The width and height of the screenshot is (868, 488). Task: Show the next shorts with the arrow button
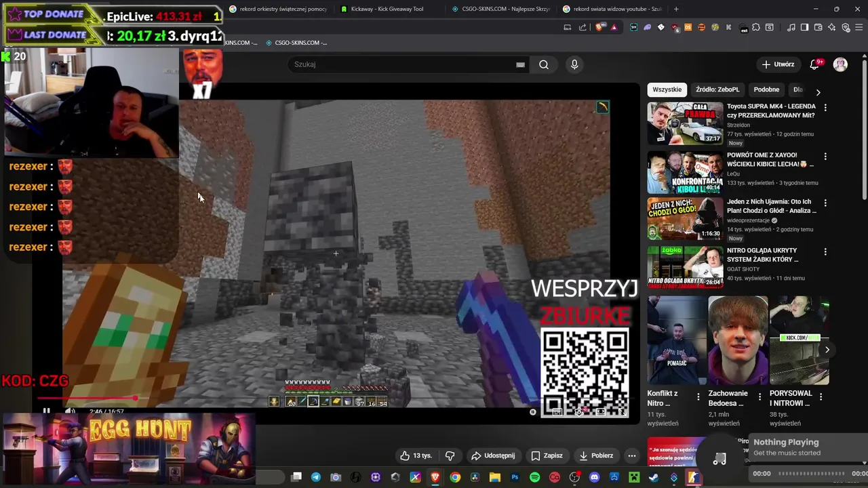(827, 350)
